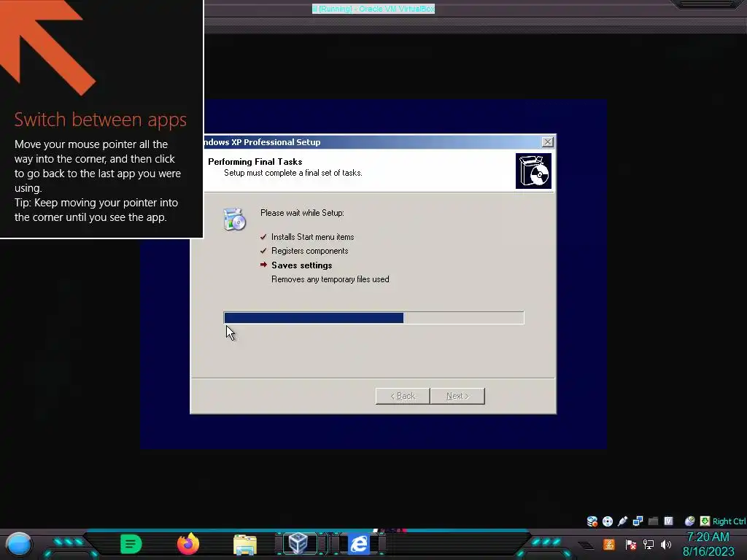The image size is (747, 560).
Task: Click 'Removes any temporary files used' line
Action: (330, 279)
